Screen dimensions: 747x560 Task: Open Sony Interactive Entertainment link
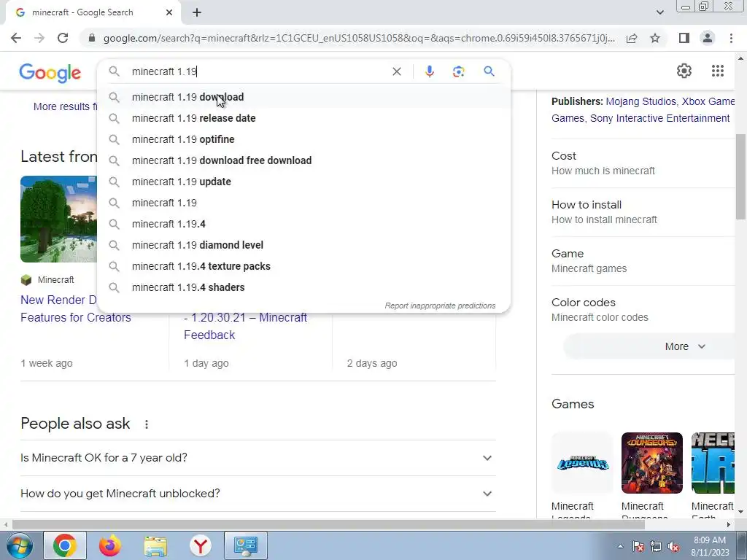pos(659,118)
